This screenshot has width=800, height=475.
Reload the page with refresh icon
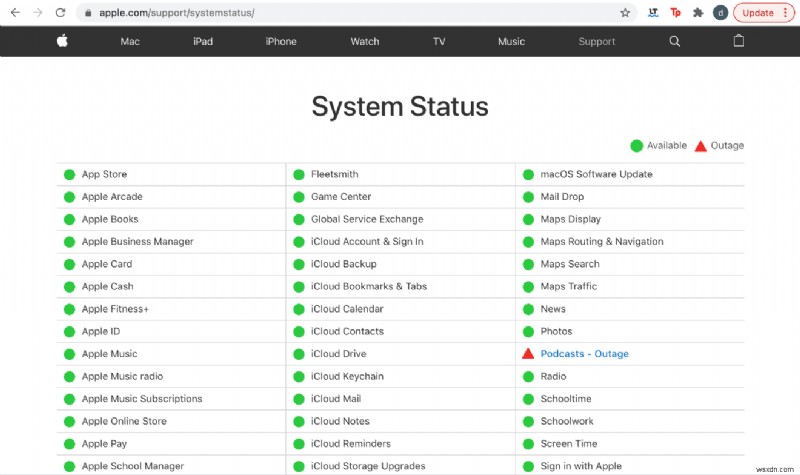click(61, 13)
